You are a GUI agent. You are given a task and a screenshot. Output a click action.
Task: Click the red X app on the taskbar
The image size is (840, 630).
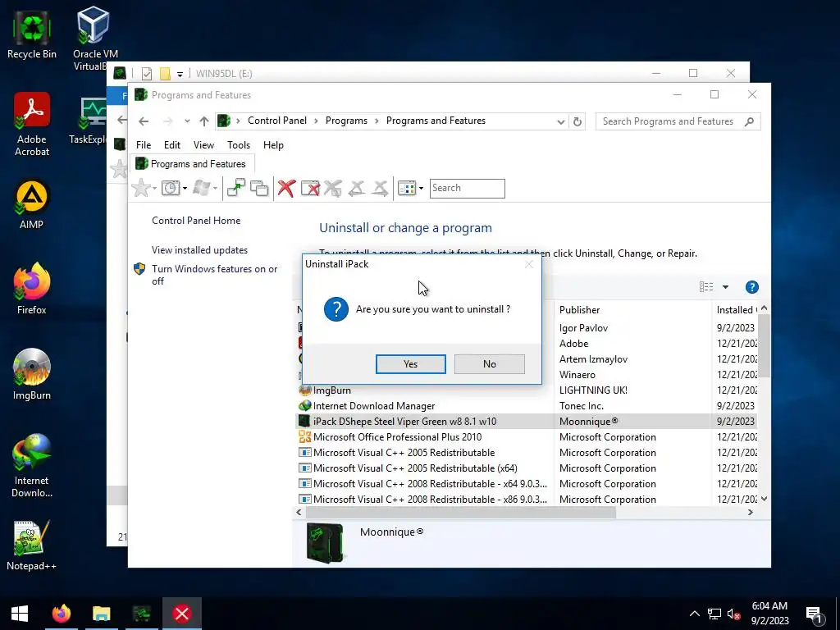click(182, 614)
